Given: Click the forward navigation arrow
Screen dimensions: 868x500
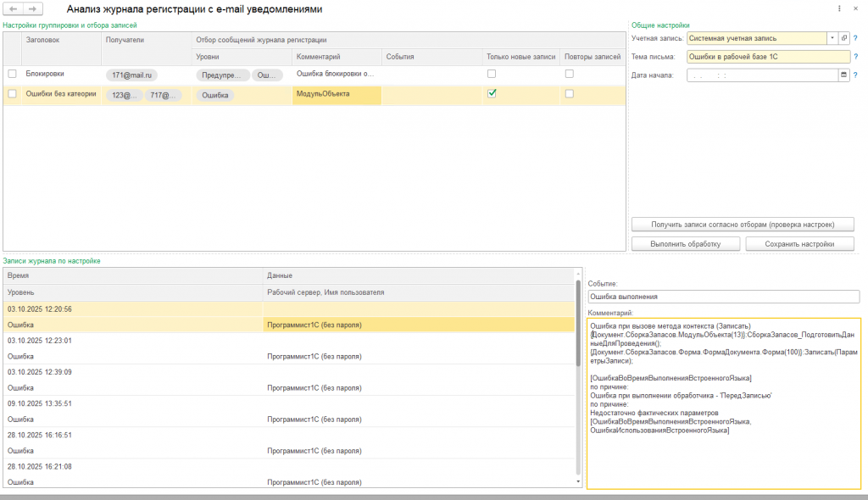Looking at the screenshot, I should (x=32, y=8).
